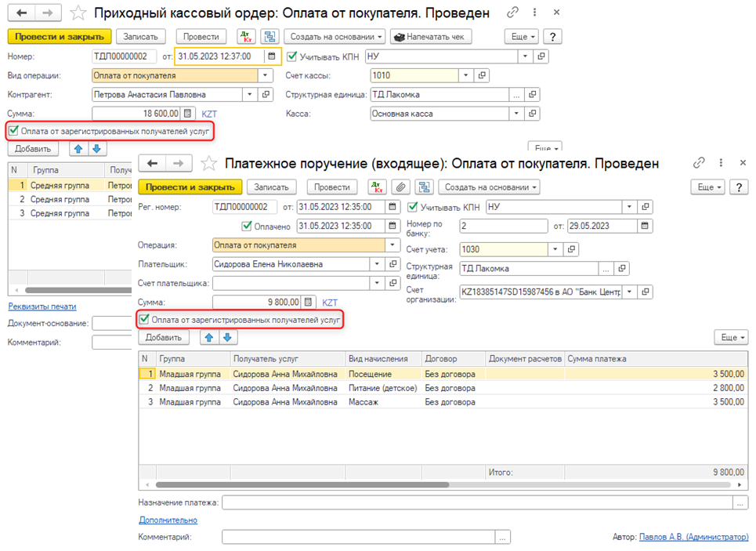Click the star favorite icon for Платежное поручение
The height and width of the screenshot is (551, 756).
pyautogui.click(x=208, y=163)
